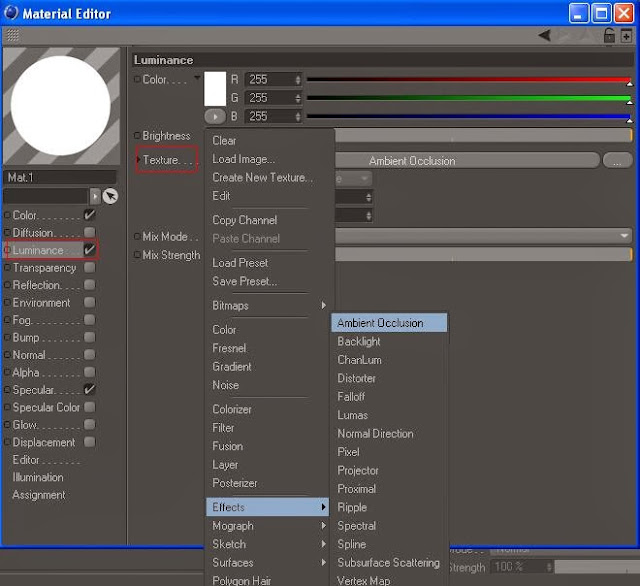Choose Noise shader from menu
This screenshot has width=640, height=586.
[x=225, y=385]
